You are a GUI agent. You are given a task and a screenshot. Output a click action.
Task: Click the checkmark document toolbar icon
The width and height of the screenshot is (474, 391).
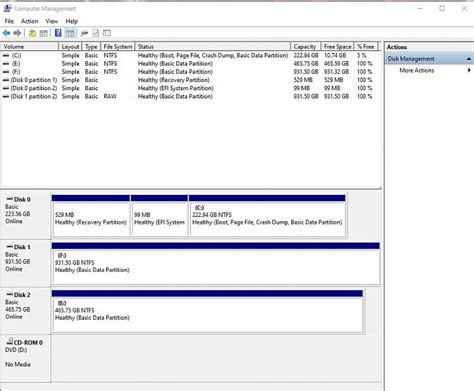pyautogui.click(x=96, y=33)
